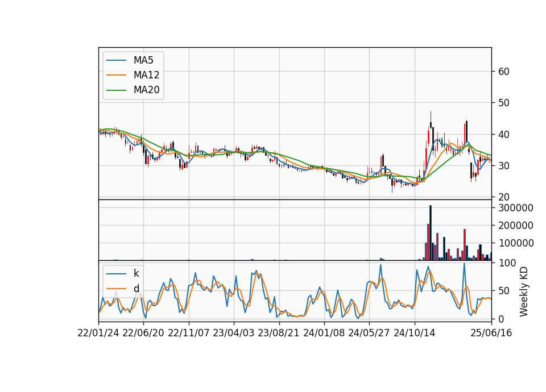Click the volume axis value 200000

516,226
